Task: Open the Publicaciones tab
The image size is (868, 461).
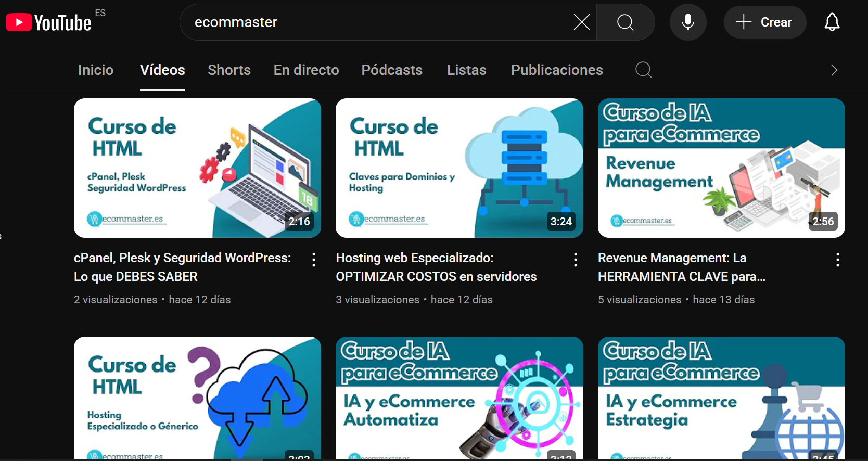Action: point(557,70)
